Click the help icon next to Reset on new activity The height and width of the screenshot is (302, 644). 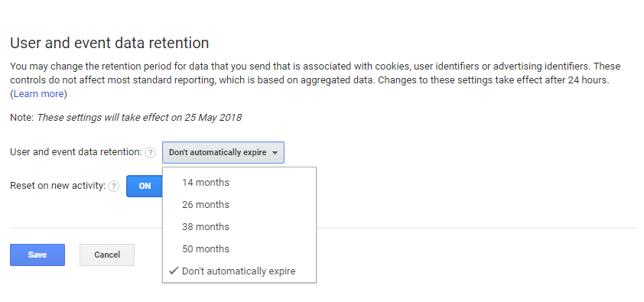114,187
